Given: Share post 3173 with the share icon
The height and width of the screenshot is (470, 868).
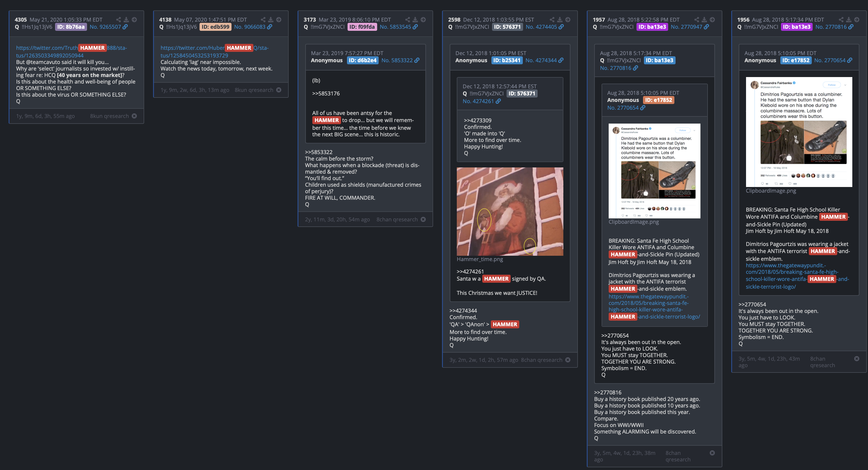Looking at the screenshot, I should pos(407,20).
